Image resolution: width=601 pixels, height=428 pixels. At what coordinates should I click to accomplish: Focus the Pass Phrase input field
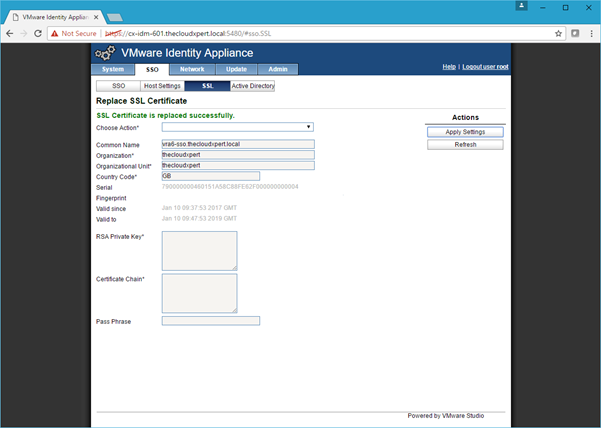pyautogui.click(x=210, y=321)
